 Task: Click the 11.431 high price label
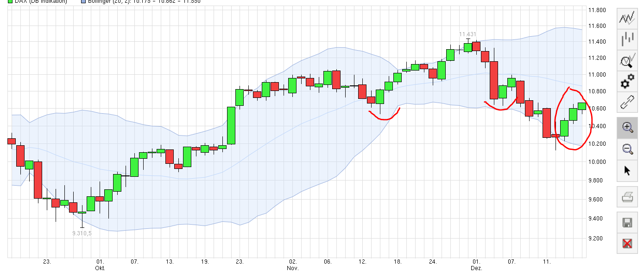[467, 34]
